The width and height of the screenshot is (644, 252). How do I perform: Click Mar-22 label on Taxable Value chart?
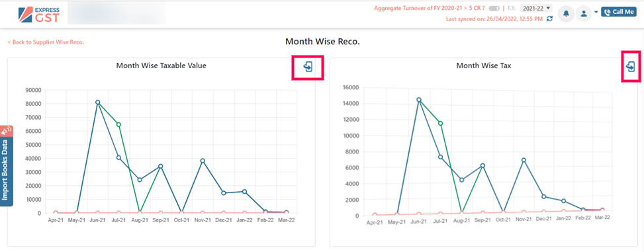click(287, 220)
